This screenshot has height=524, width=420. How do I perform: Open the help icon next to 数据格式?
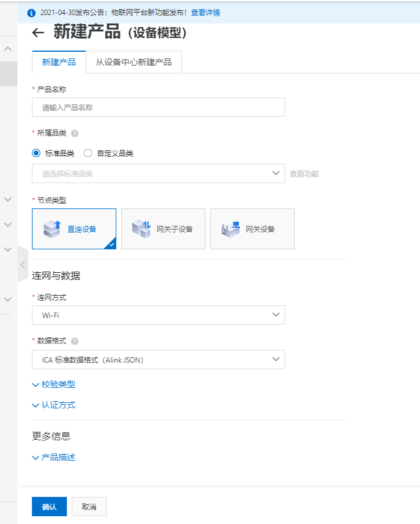click(x=75, y=341)
